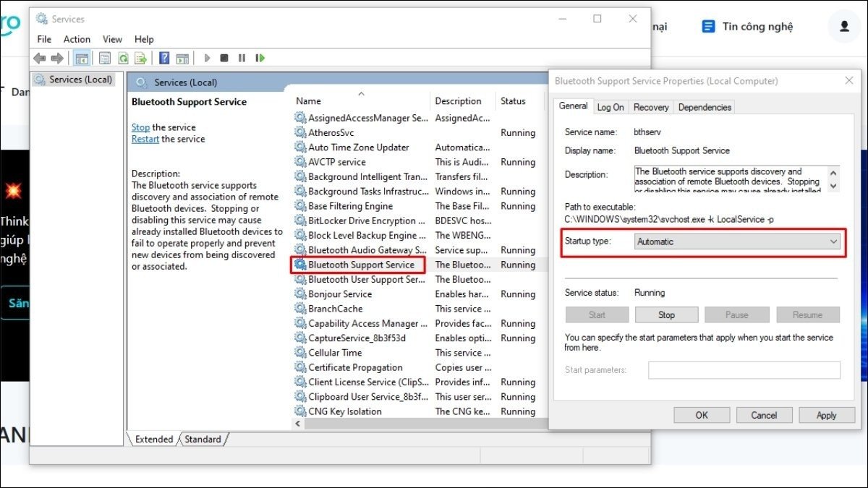The width and height of the screenshot is (868, 488).
Task: Click the Restart Service toolbar icon
Action: tap(260, 59)
